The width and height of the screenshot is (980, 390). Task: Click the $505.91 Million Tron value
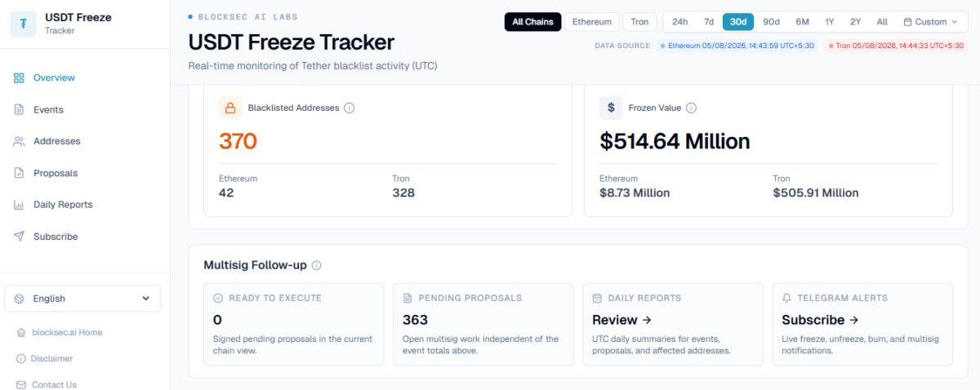pos(816,193)
